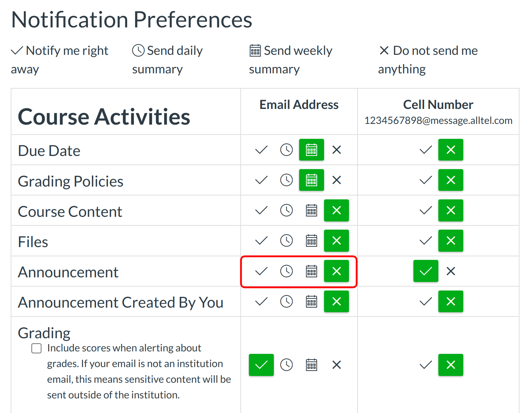Enable Due Date cell notification checkmark
The height and width of the screenshot is (413, 532).
(x=426, y=150)
